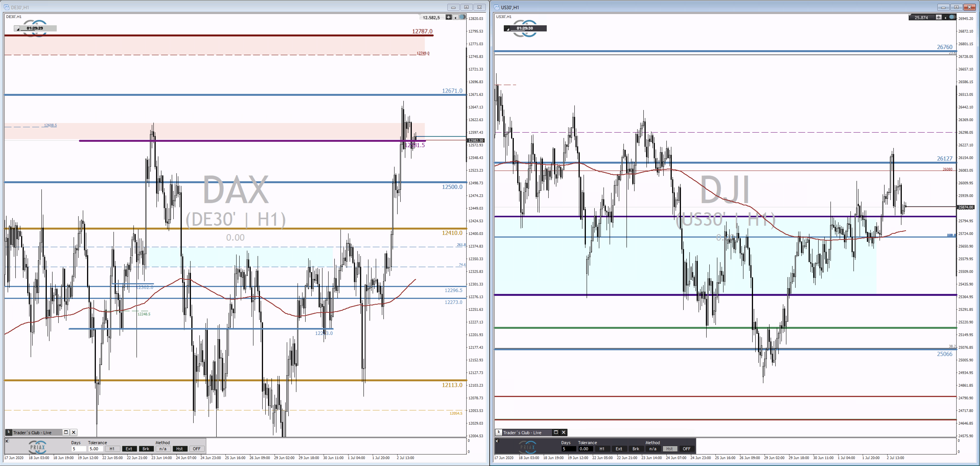Click the DE30 countdown timer 01:29:29

[35, 28]
